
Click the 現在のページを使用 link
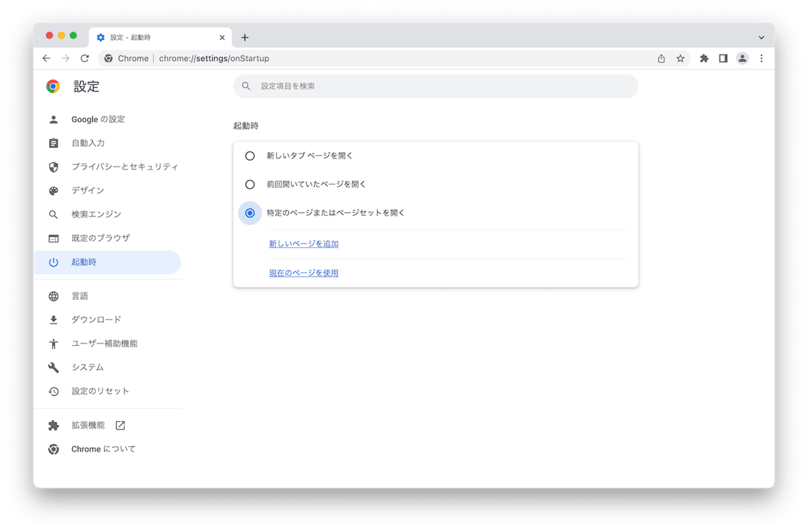click(x=304, y=272)
